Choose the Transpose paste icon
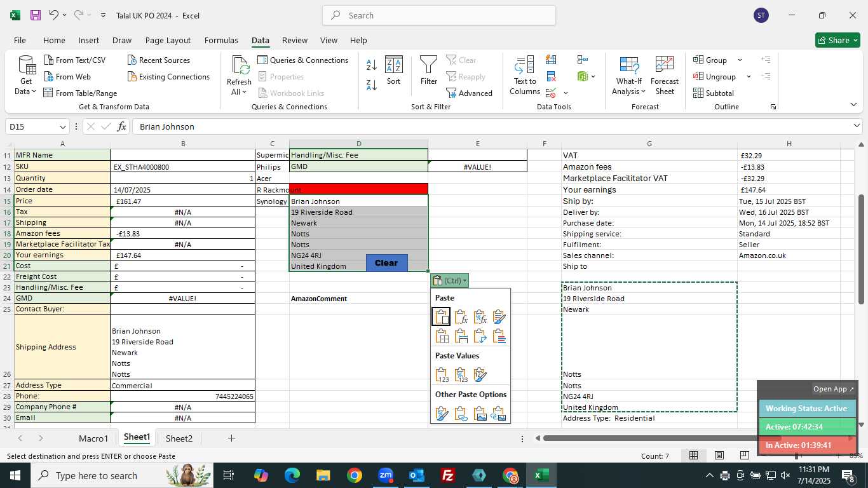 click(480, 336)
